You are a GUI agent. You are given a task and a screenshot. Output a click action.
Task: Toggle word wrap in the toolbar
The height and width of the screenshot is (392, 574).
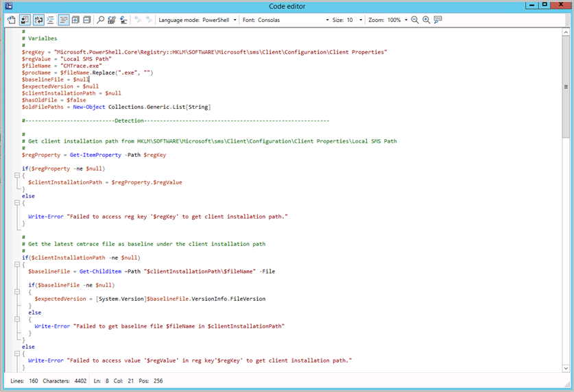(x=38, y=20)
